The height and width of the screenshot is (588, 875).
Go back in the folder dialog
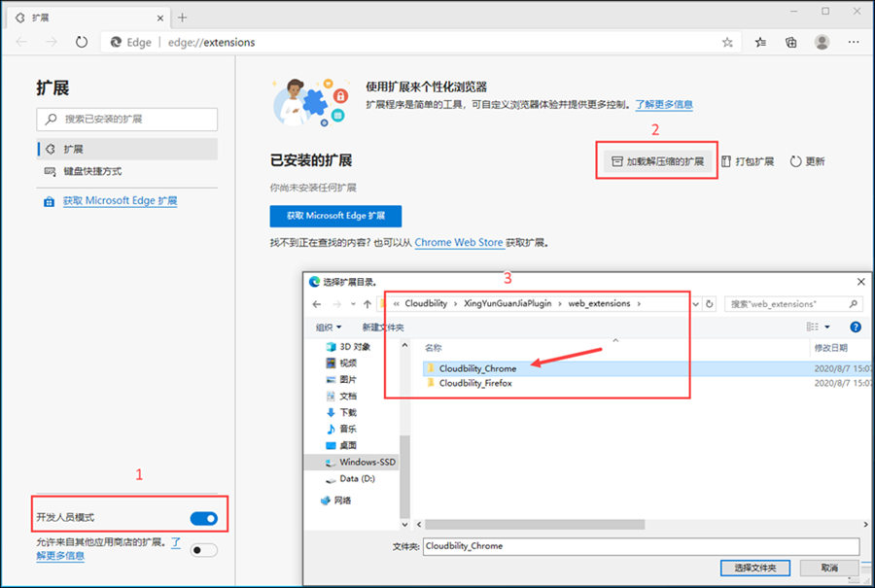(x=317, y=304)
